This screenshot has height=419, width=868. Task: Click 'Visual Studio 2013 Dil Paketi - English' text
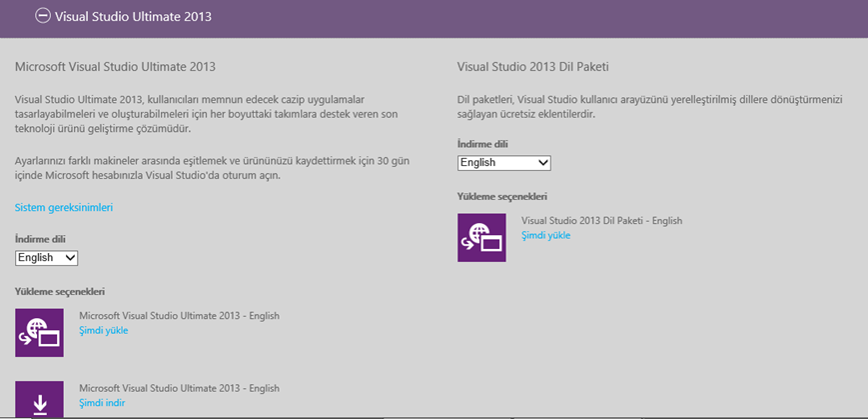601,221
